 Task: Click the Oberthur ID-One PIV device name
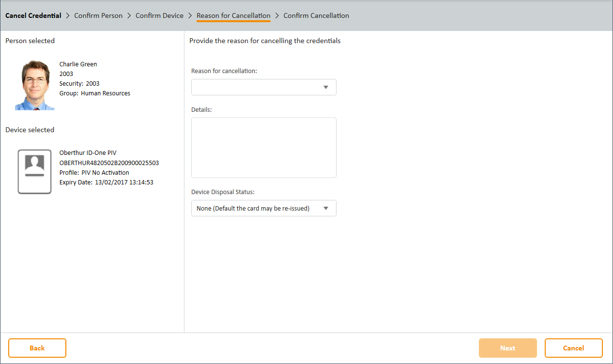pos(88,153)
